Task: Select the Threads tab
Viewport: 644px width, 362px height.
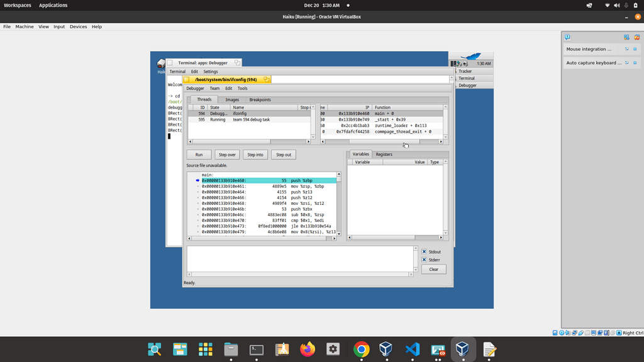Action: (x=204, y=99)
